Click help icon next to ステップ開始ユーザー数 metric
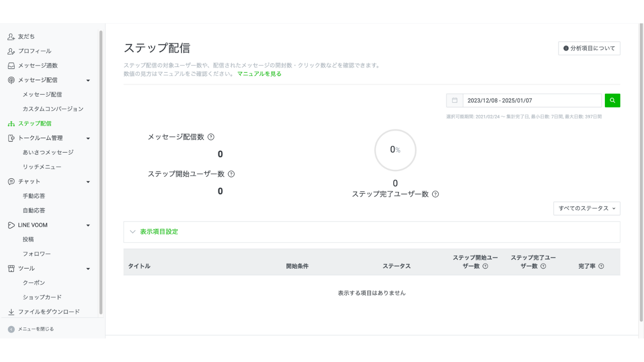644x362 pixels. click(231, 174)
